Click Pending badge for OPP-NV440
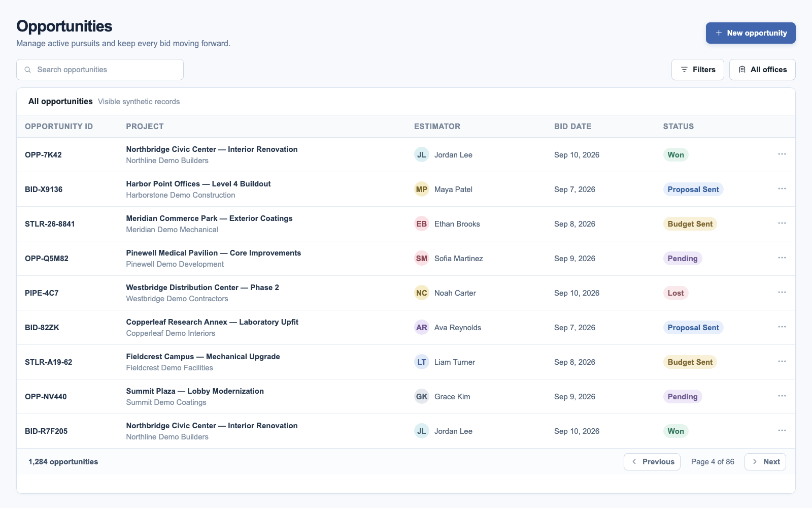The width and height of the screenshot is (812, 508). (x=683, y=397)
